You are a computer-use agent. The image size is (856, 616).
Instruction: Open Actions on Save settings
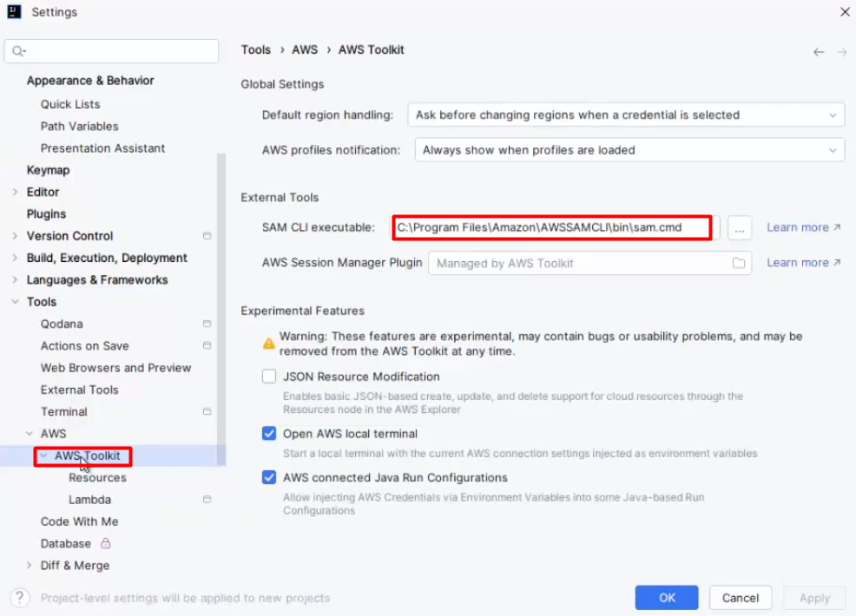[84, 345]
